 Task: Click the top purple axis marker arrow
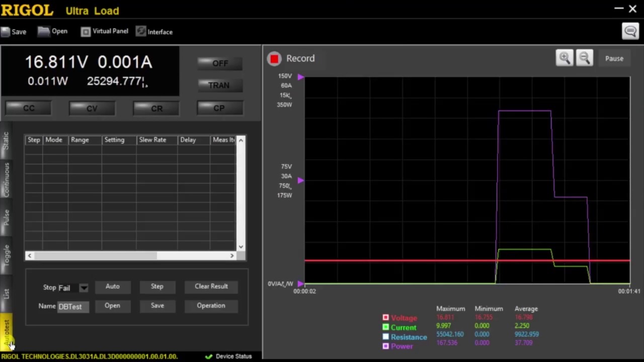tap(300, 77)
